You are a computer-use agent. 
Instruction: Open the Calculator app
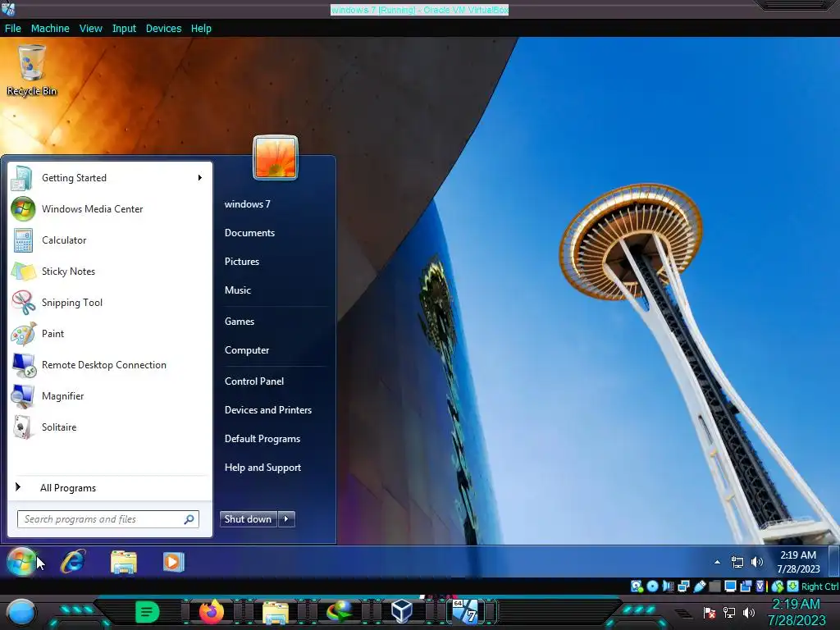coord(110,240)
